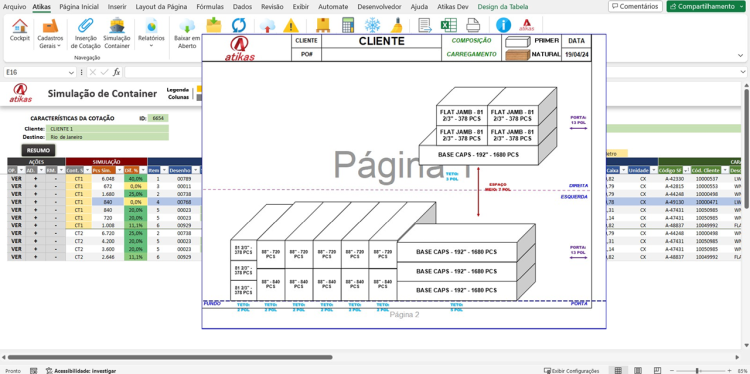Screen dimensions: 750x374
Task: Click the calculator icon in ribbon
Action: pyautogui.click(x=348, y=26)
